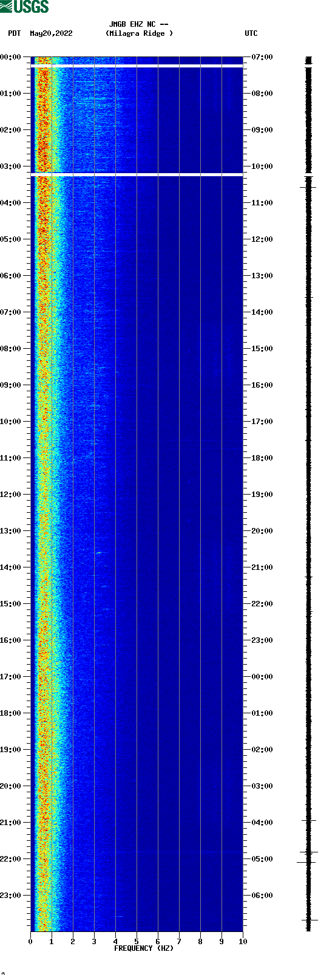Viewport: 335px width, 980px height.
Task: Click the seismogram spike near 03:35 PDT
Action: [308, 187]
